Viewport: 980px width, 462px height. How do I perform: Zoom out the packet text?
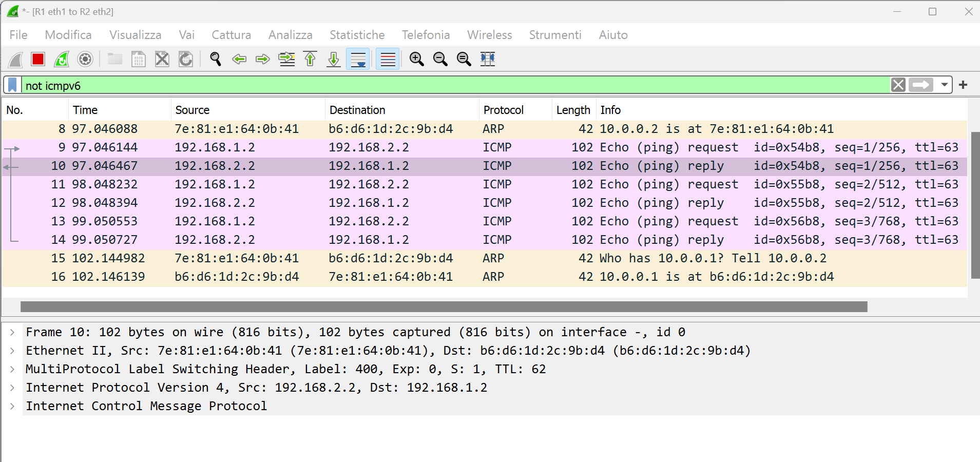440,59
